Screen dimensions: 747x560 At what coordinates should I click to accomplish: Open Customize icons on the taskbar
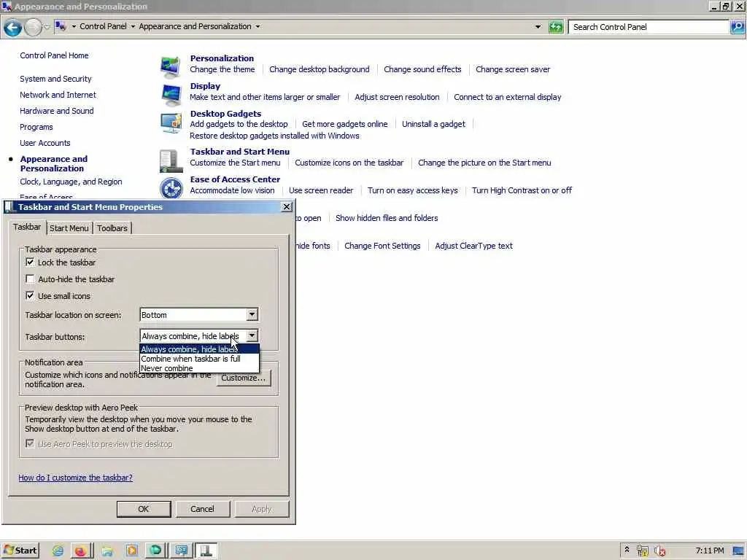[x=349, y=163]
